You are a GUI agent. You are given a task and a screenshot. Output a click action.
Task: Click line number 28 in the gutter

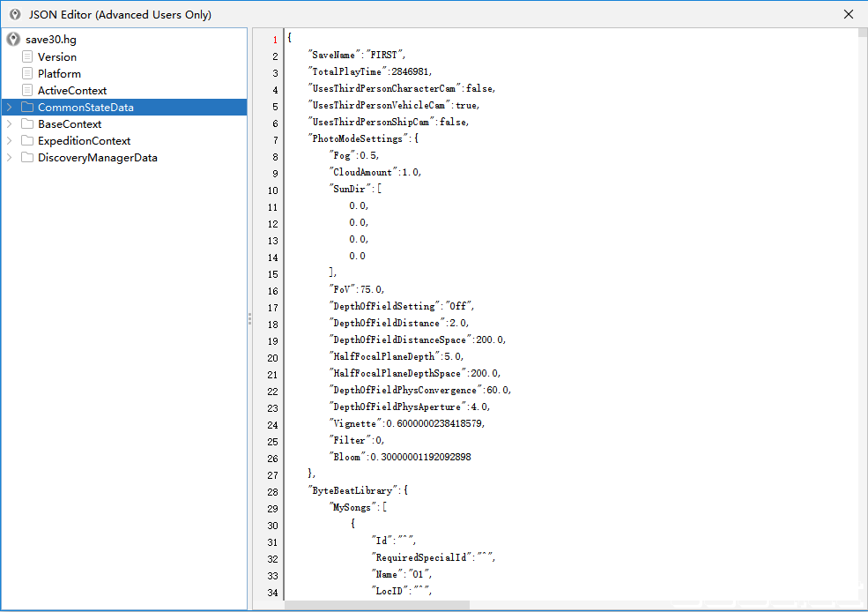click(x=272, y=492)
